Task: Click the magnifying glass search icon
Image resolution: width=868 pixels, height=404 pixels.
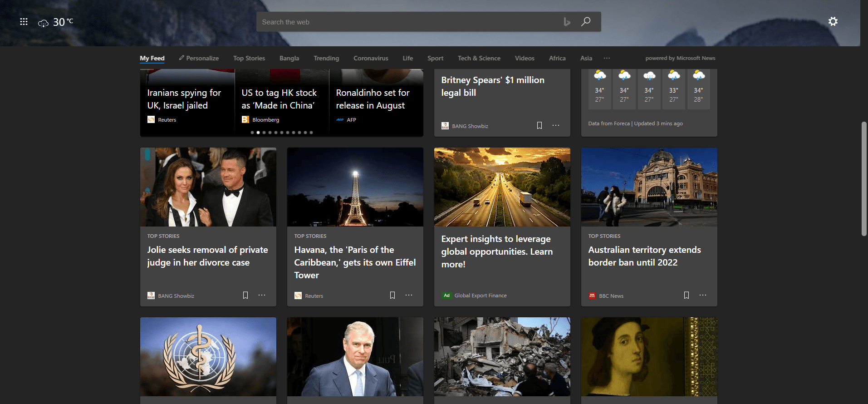Action: pos(586,22)
